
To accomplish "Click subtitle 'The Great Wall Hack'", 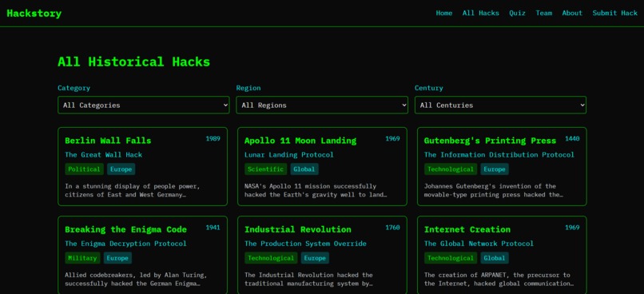I will (104, 155).
